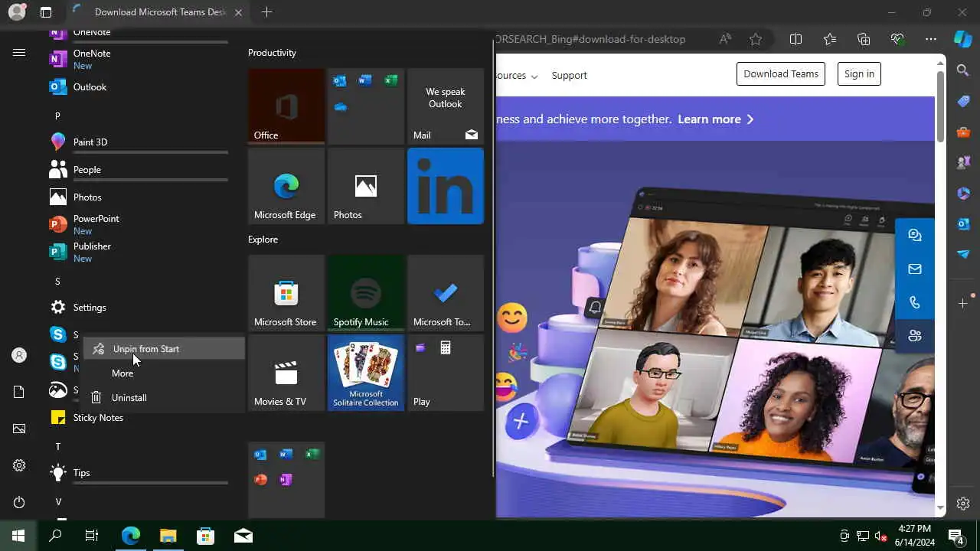Open the notification center icon

956,536
